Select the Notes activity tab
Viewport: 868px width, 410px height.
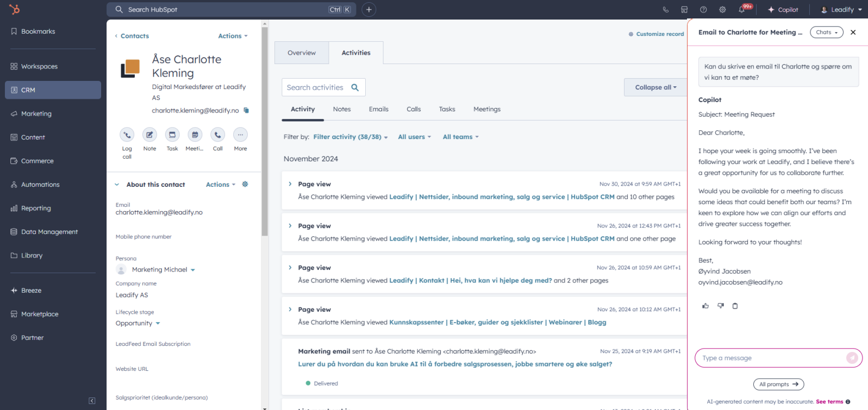(x=342, y=109)
